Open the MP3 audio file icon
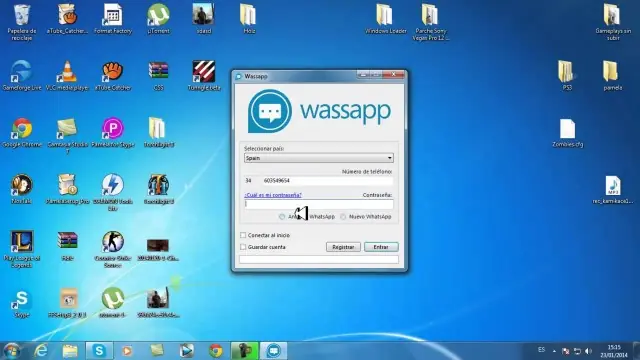 point(613,189)
